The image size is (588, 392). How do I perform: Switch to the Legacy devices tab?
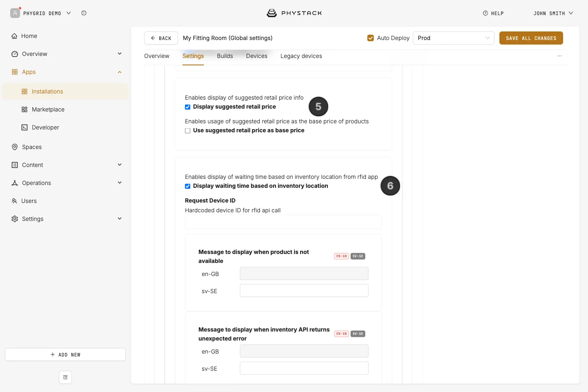301,56
